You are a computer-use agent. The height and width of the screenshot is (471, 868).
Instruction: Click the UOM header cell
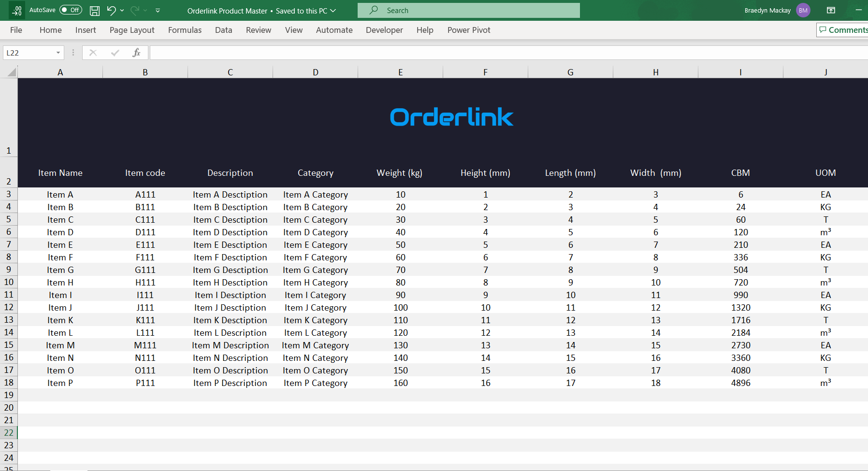pyautogui.click(x=825, y=173)
